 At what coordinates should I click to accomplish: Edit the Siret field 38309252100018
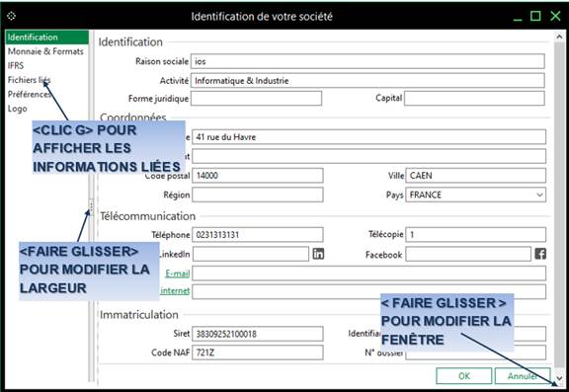pyautogui.click(x=257, y=334)
